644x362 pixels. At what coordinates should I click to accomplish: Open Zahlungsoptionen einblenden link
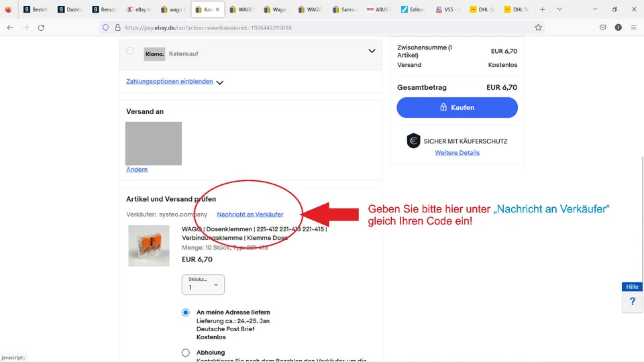169,81
